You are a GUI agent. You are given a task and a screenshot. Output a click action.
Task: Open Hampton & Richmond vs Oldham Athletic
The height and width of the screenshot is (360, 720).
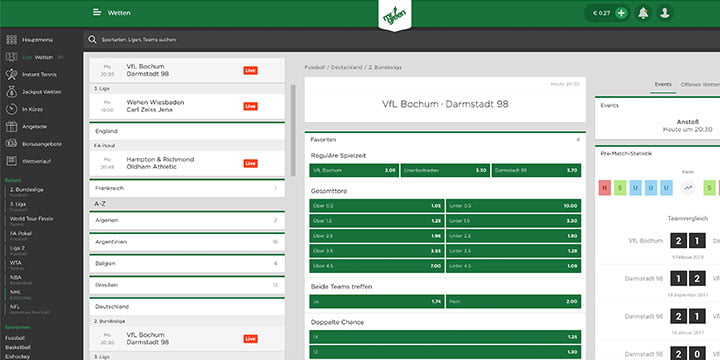(187, 163)
